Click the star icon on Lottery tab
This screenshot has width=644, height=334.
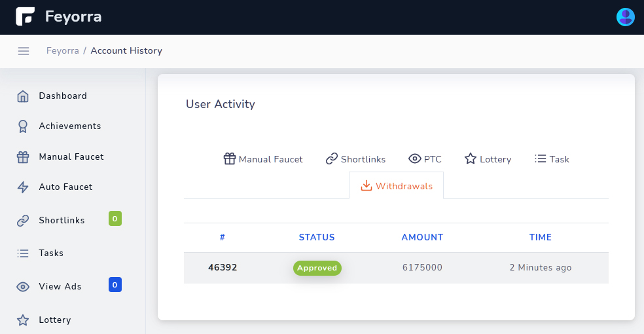pyautogui.click(x=471, y=158)
